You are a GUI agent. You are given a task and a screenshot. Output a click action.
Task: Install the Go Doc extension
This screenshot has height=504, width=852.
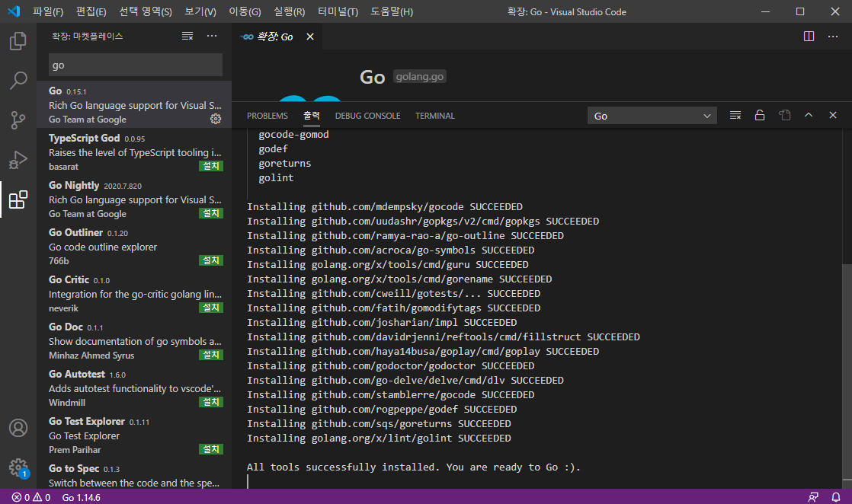[x=211, y=356]
